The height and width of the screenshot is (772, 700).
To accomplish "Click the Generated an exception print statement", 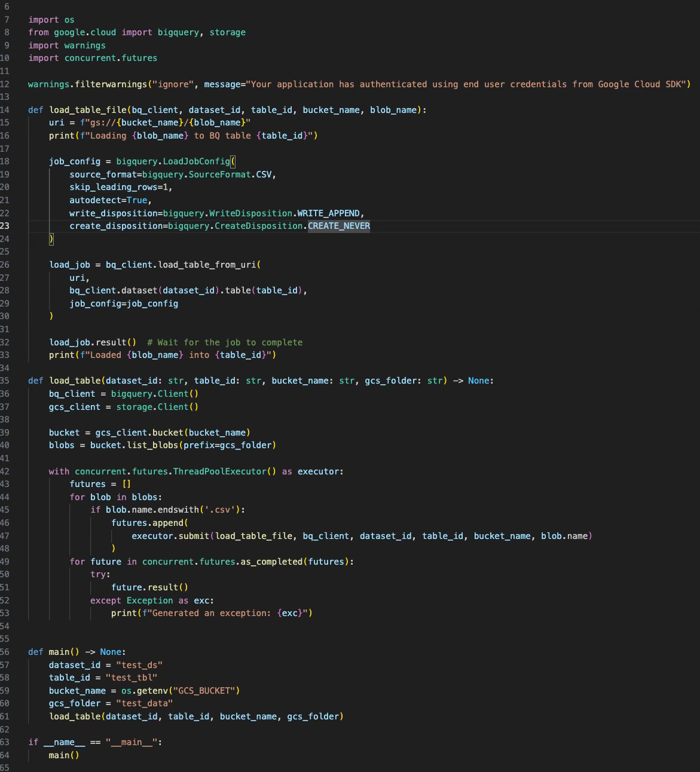I will [209, 613].
